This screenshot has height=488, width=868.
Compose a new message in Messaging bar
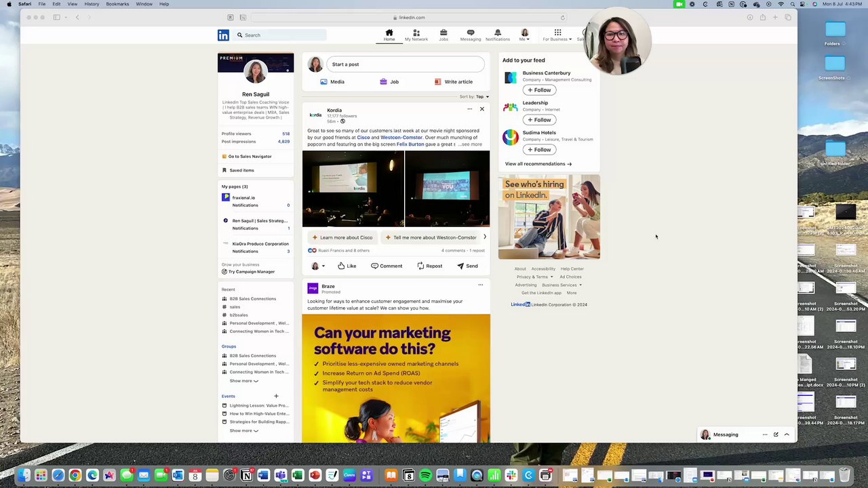[776, 434]
